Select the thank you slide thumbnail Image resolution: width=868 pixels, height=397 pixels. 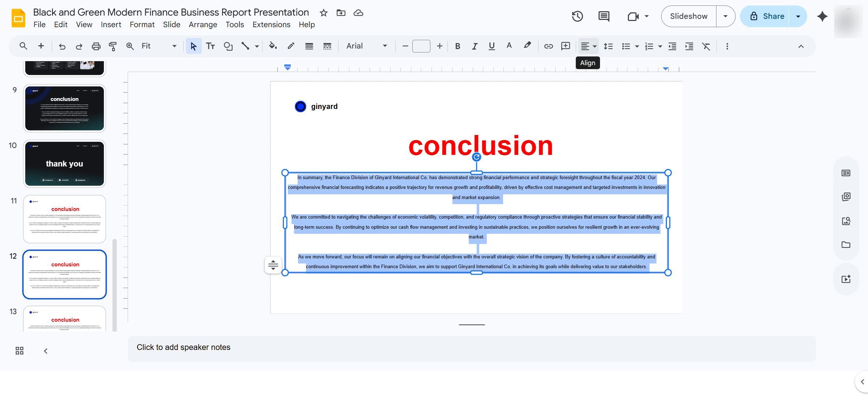click(x=65, y=164)
